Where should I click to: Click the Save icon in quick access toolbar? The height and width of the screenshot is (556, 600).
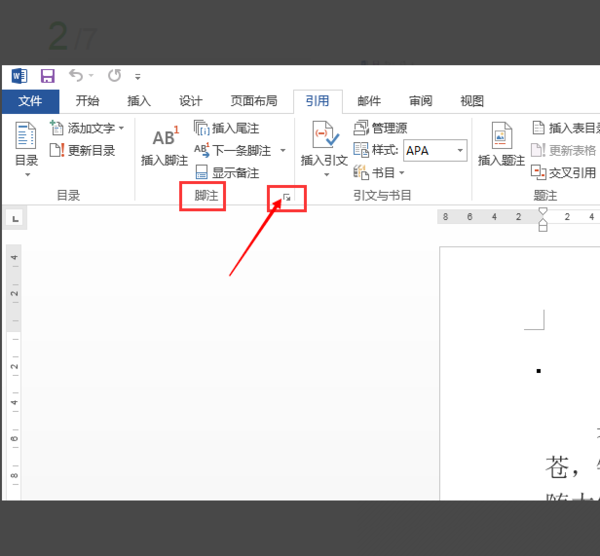tap(47, 76)
